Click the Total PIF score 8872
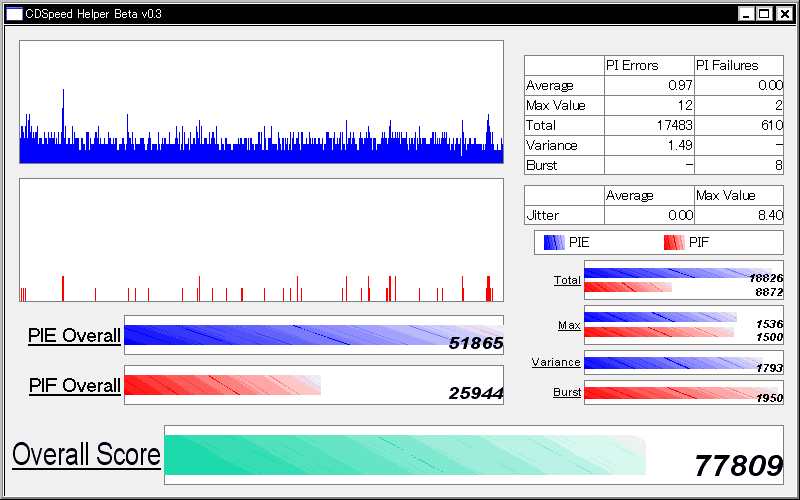This screenshot has width=800, height=500. click(769, 292)
